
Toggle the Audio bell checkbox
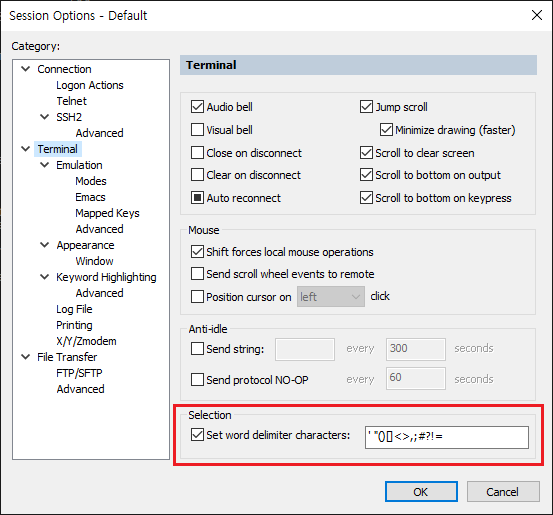click(197, 107)
